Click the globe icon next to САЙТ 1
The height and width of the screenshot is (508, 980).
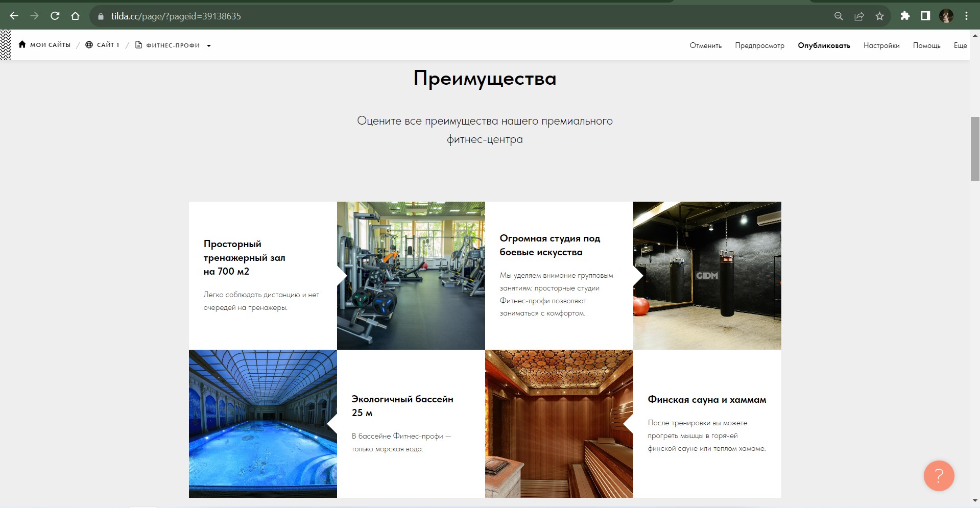[x=89, y=44]
